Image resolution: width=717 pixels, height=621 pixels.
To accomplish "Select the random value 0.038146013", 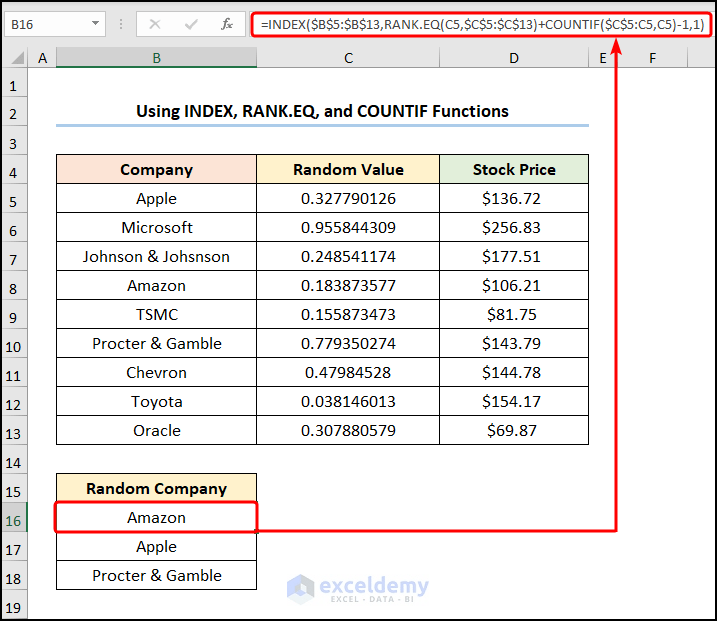I will (348, 401).
